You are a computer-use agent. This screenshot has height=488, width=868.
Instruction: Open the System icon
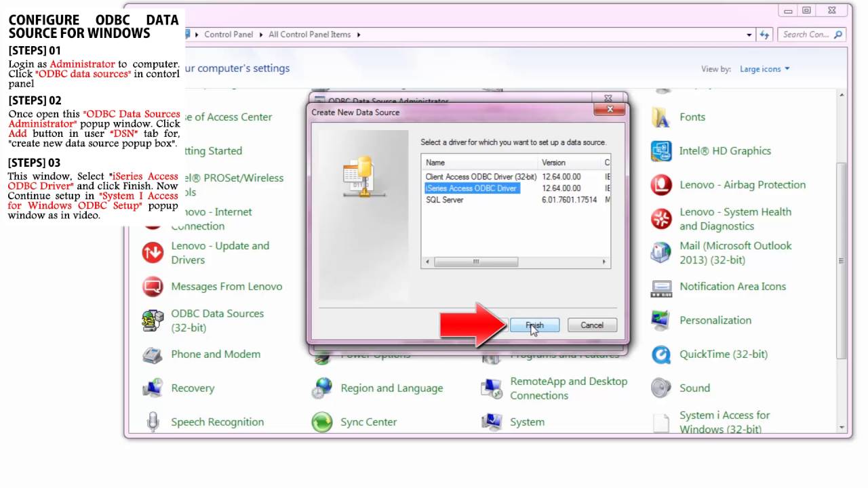point(492,422)
